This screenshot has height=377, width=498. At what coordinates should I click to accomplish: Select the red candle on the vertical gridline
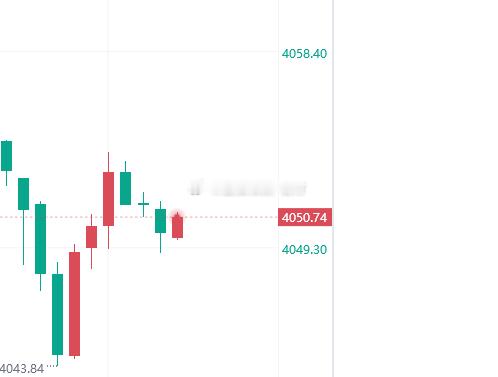(108, 199)
